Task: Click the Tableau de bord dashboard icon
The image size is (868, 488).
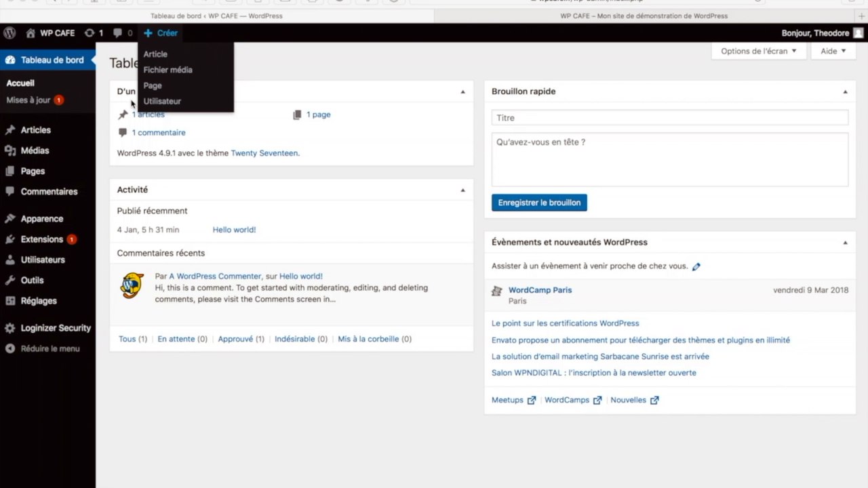Action: [10, 60]
